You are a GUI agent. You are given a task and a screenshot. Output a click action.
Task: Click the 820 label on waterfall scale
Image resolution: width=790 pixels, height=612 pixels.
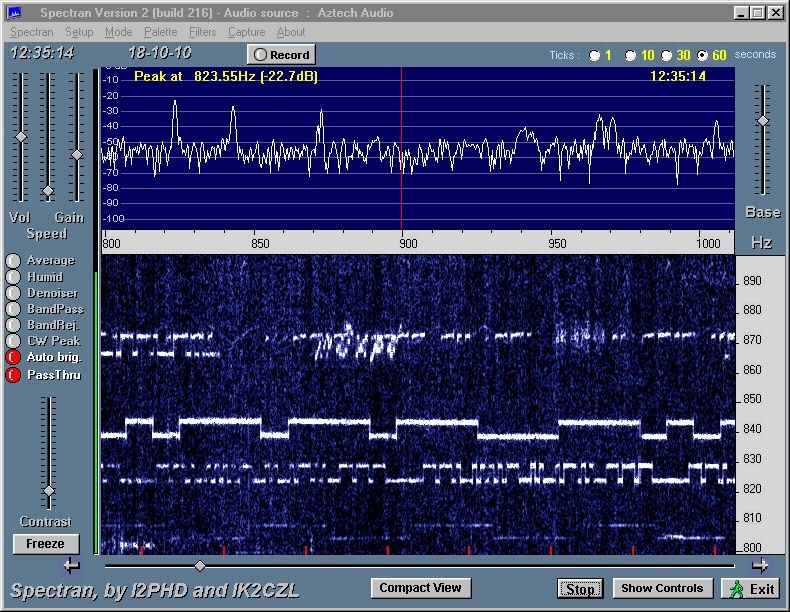pos(752,489)
